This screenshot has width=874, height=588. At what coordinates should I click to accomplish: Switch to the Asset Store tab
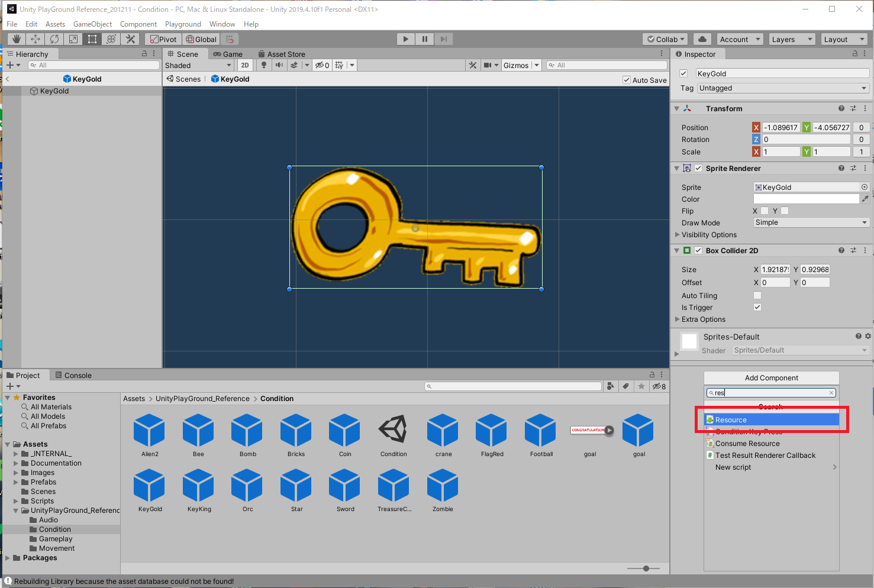(282, 54)
